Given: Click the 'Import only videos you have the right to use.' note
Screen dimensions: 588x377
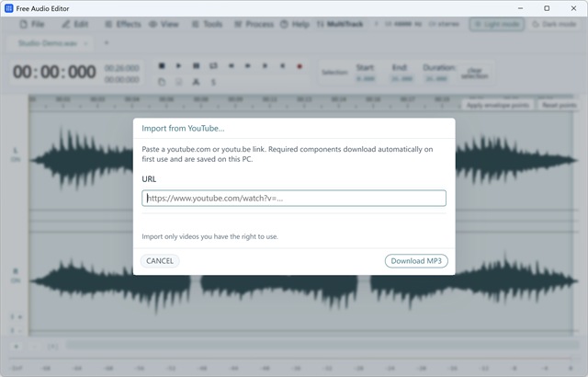Looking at the screenshot, I should tap(209, 236).
